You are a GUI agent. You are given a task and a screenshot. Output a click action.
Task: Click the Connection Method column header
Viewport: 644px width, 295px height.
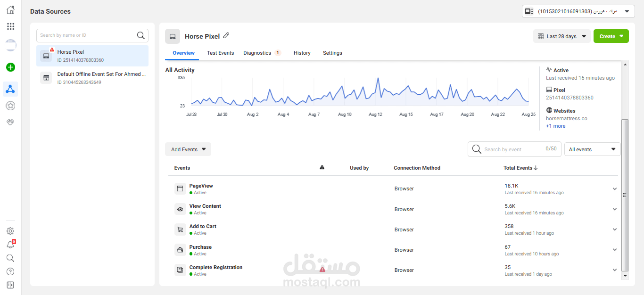[x=417, y=168]
